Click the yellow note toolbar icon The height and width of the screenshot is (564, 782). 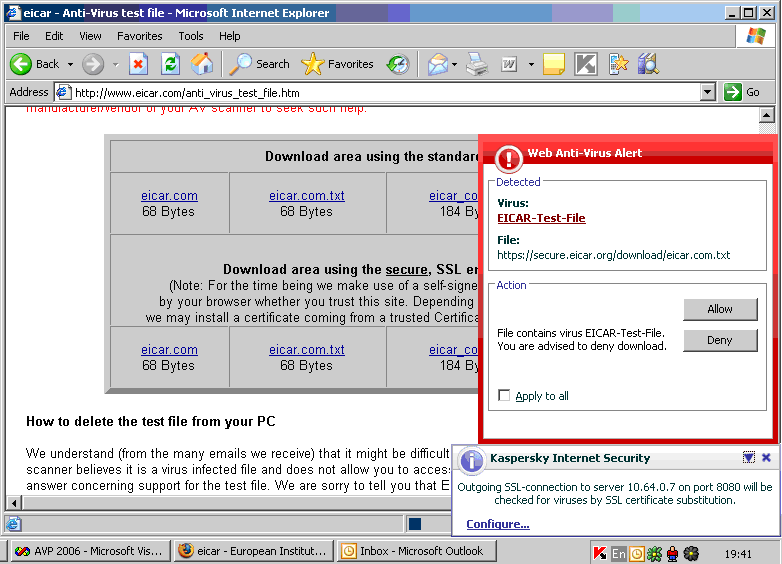point(554,64)
